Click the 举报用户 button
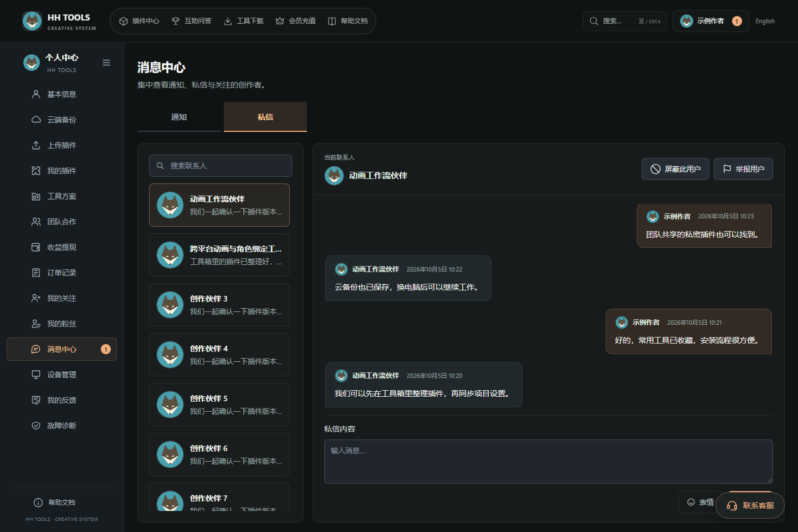This screenshot has height=532, width=798. pos(743,169)
